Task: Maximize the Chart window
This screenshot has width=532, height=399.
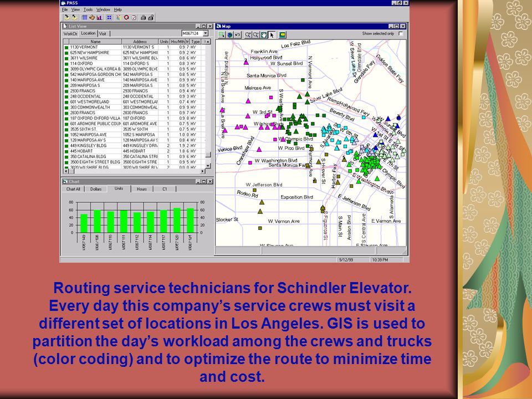Action: click(203, 182)
